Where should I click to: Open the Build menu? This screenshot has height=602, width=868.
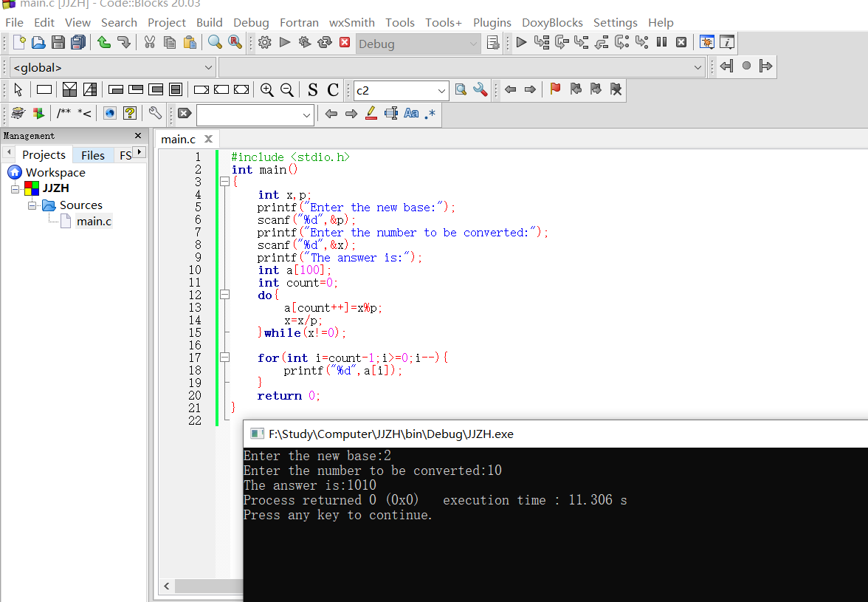[210, 22]
